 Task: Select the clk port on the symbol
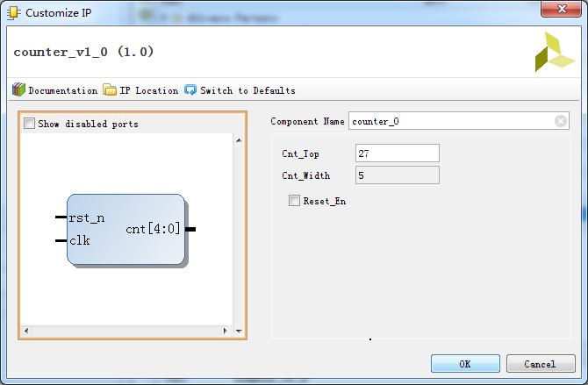click(80, 240)
